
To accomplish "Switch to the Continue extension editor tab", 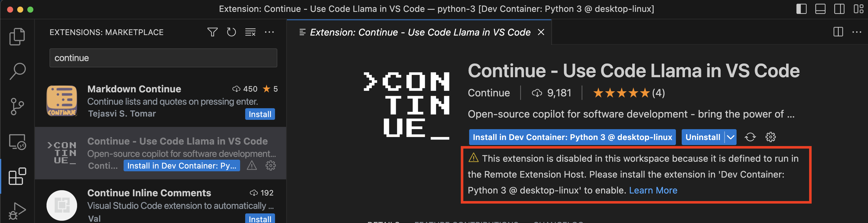I will 418,32.
